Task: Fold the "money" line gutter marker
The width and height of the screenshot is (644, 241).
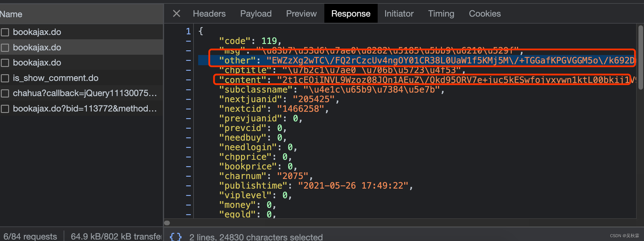Action: click(189, 205)
